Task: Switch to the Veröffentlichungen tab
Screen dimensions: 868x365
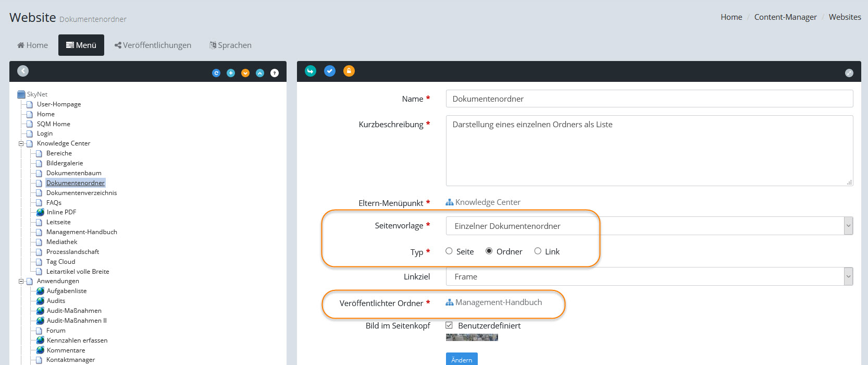Action: [x=153, y=45]
